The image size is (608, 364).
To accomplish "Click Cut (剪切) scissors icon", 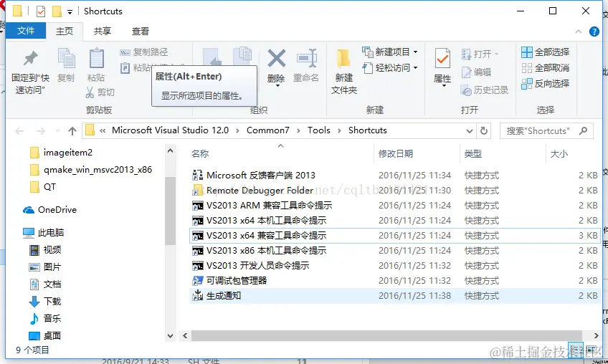I will point(100,92).
